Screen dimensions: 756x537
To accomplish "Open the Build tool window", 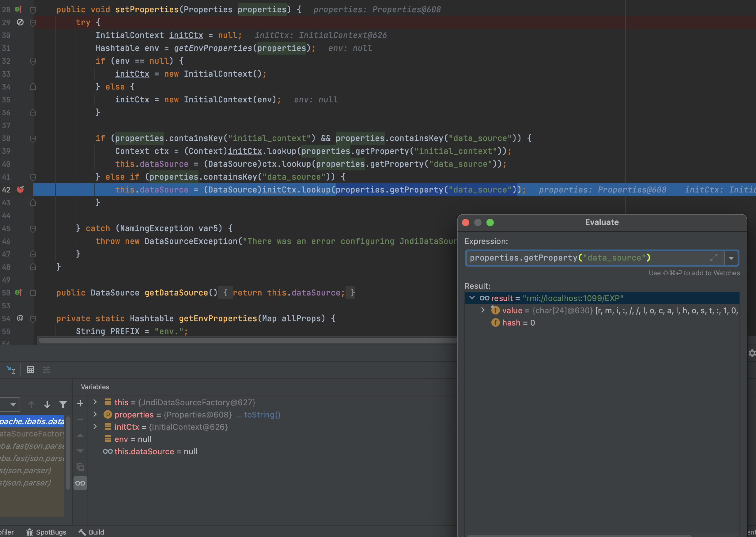I will (91, 532).
